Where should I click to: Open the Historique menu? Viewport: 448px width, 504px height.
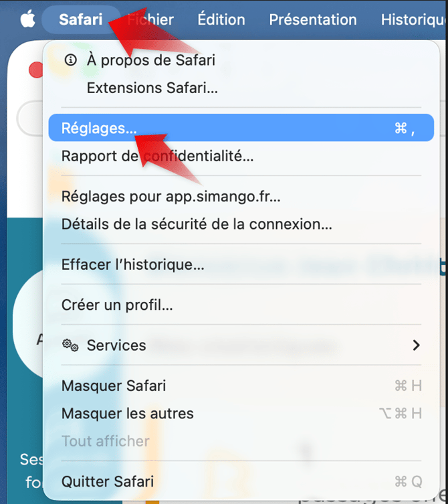415,19
